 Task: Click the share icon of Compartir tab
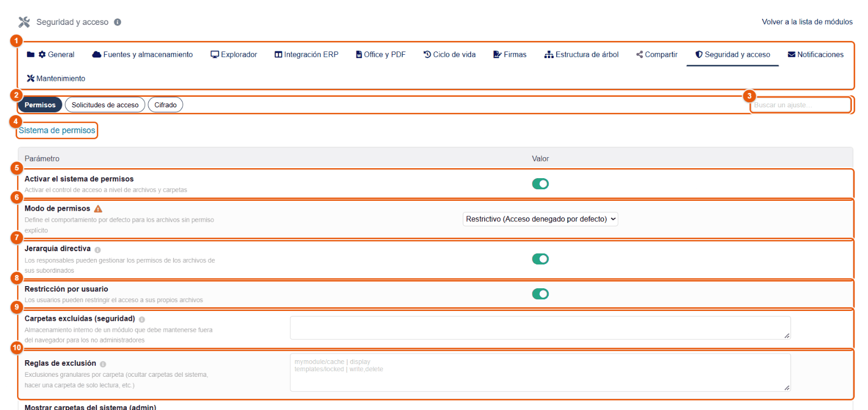point(639,54)
